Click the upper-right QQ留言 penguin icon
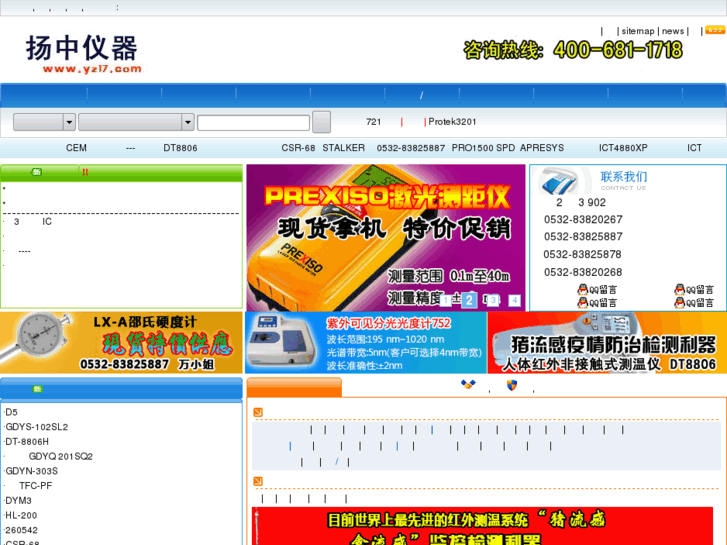Image resolution: width=727 pixels, height=545 pixels. [x=679, y=289]
